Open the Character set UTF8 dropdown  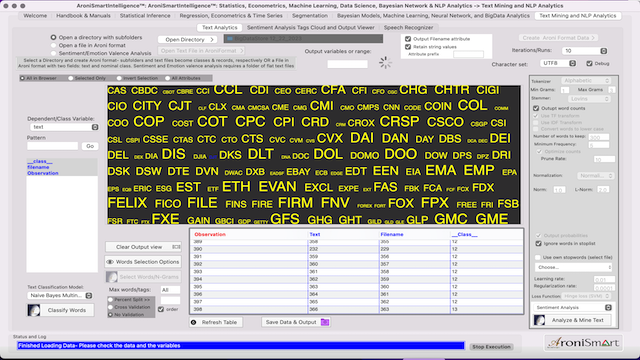click(558, 63)
